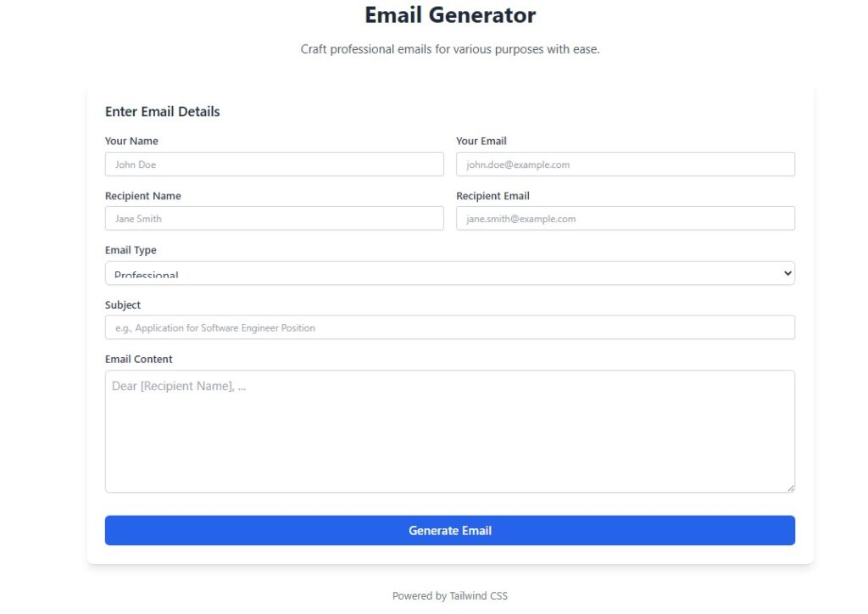The width and height of the screenshot is (868, 614).
Task: Click the Recipient Email label
Action: tap(492, 195)
